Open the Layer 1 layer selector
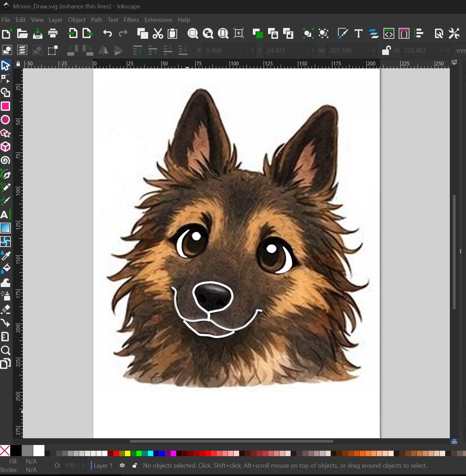 [x=103, y=465]
